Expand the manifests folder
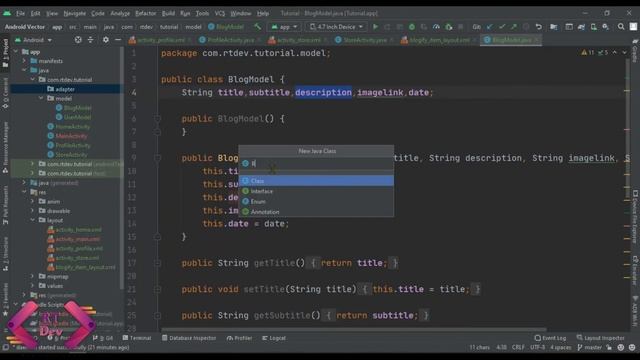 pos(24,61)
